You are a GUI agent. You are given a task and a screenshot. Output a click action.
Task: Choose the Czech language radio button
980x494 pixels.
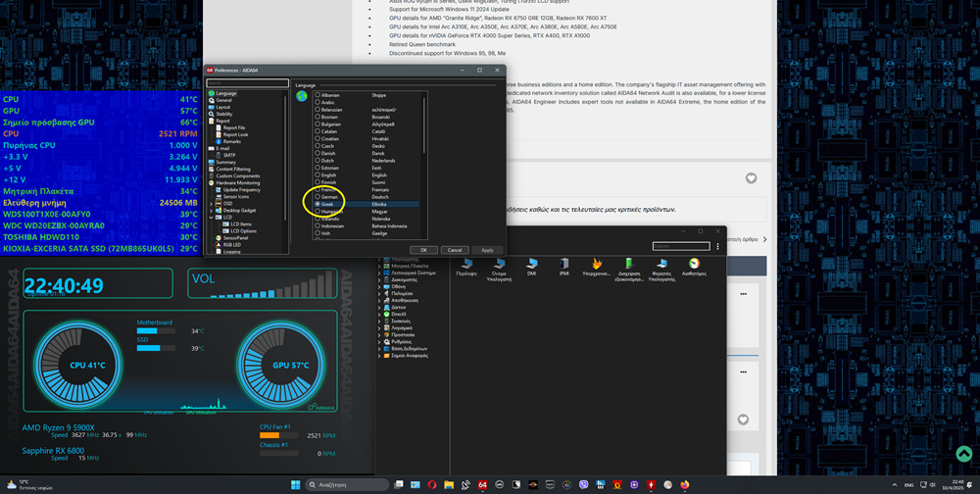click(x=318, y=146)
